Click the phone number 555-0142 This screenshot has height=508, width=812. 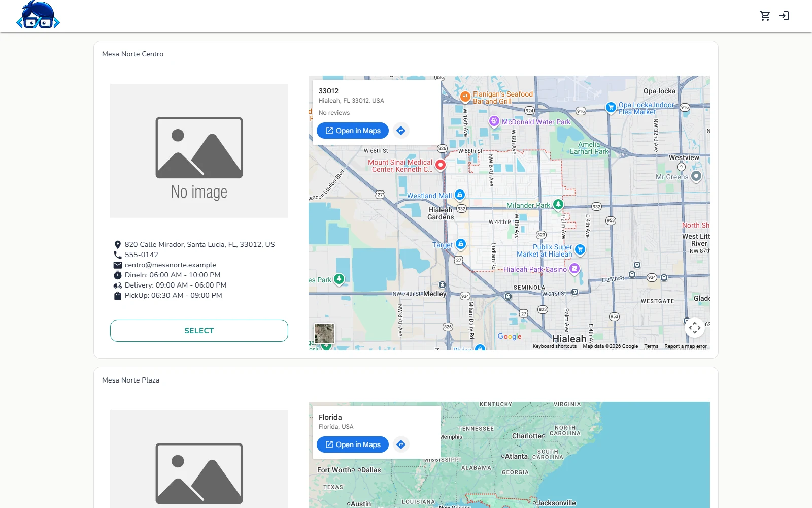[142, 255]
